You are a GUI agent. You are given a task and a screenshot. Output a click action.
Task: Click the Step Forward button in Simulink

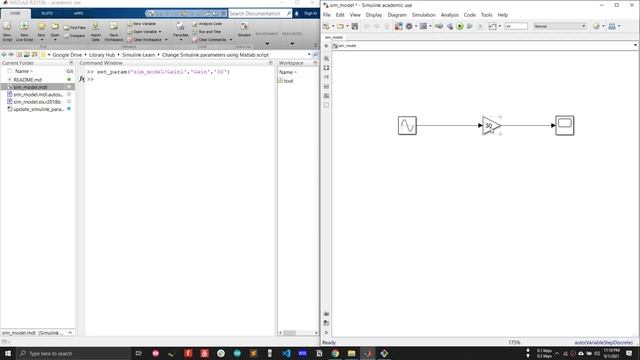pyautogui.click(x=469, y=26)
